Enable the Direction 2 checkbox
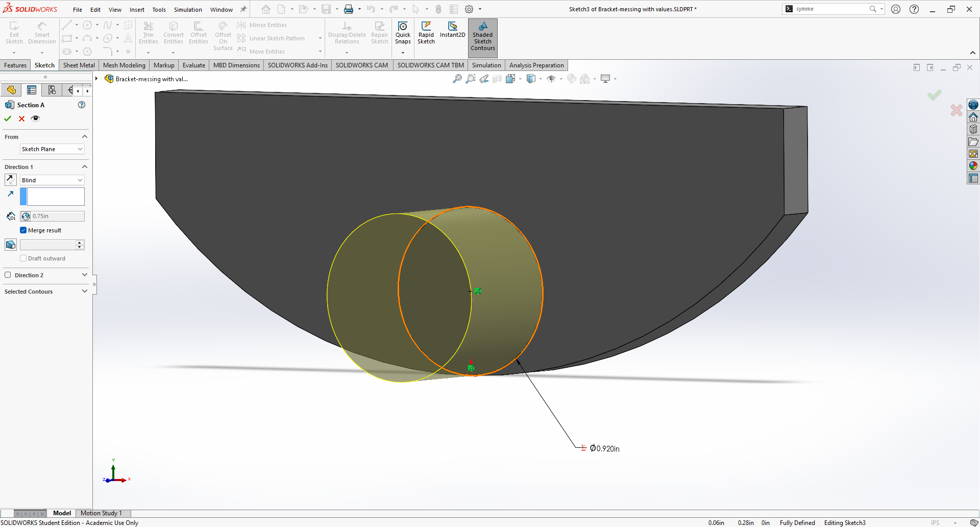 pos(8,275)
